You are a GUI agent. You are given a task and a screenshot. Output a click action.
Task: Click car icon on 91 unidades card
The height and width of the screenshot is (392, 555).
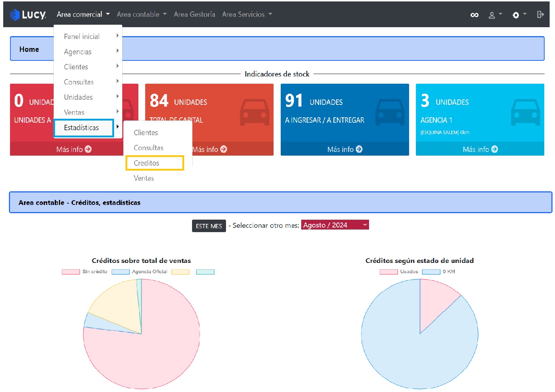pos(390,112)
